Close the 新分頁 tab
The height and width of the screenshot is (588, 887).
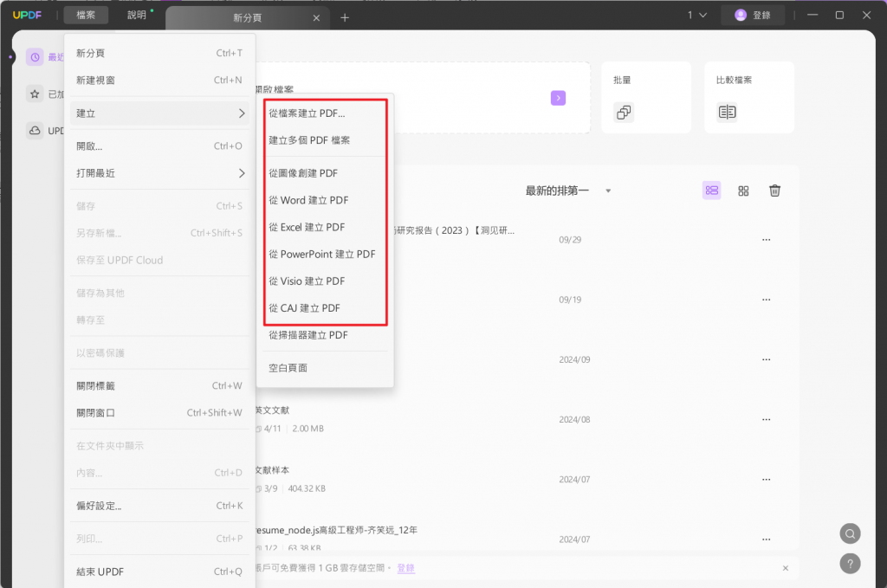click(316, 18)
